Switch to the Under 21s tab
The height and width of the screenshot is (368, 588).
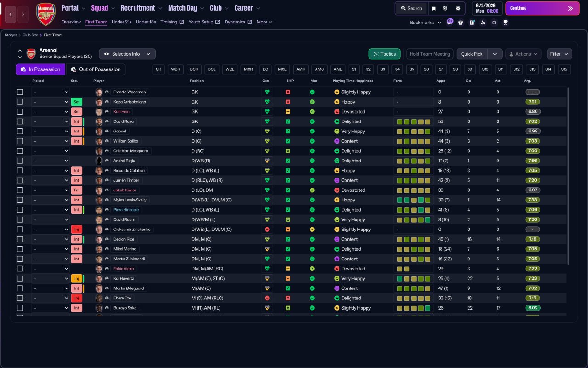point(122,22)
